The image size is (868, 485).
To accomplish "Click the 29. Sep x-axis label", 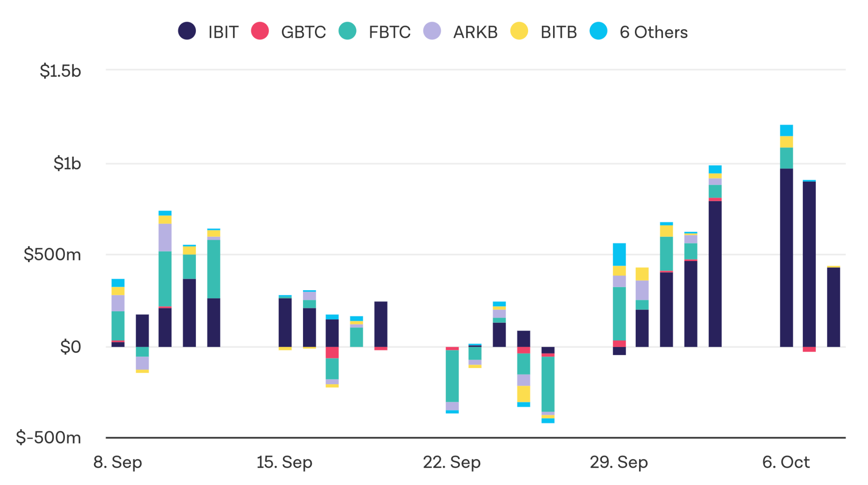I will tap(619, 462).
